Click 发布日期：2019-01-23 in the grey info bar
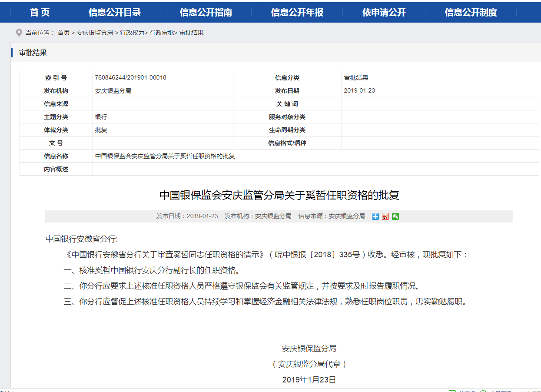 pos(187,216)
